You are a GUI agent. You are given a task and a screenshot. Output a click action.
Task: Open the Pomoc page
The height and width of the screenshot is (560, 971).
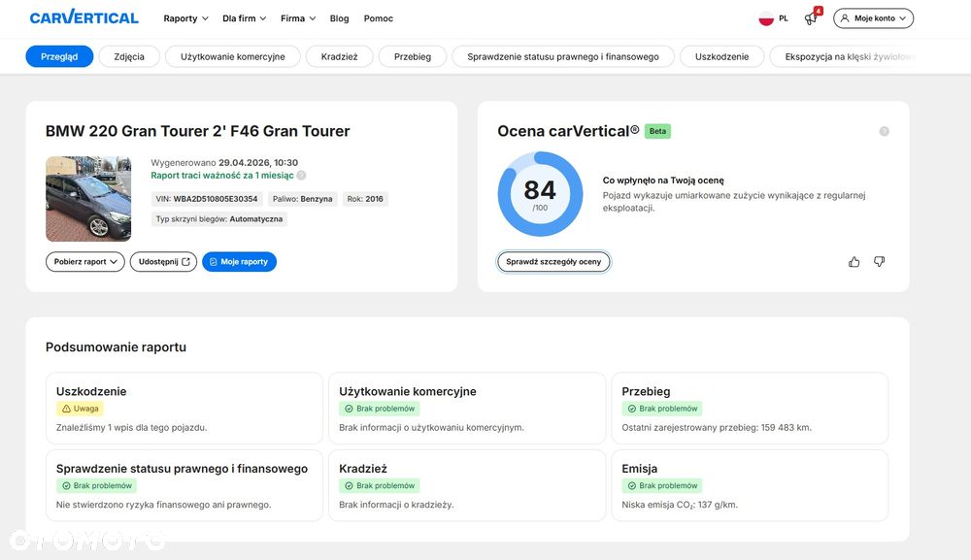[x=379, y=18]
